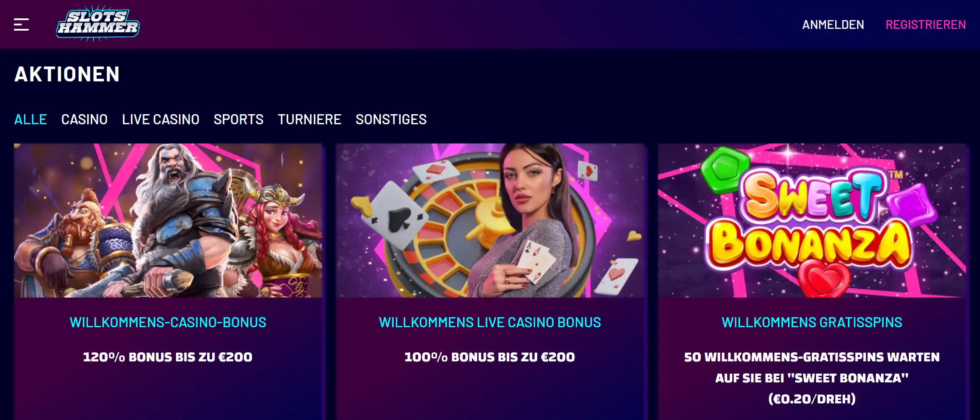The image size is (980, 420).
Task: Switch to the CASINO tab
Action: point(84,119)
